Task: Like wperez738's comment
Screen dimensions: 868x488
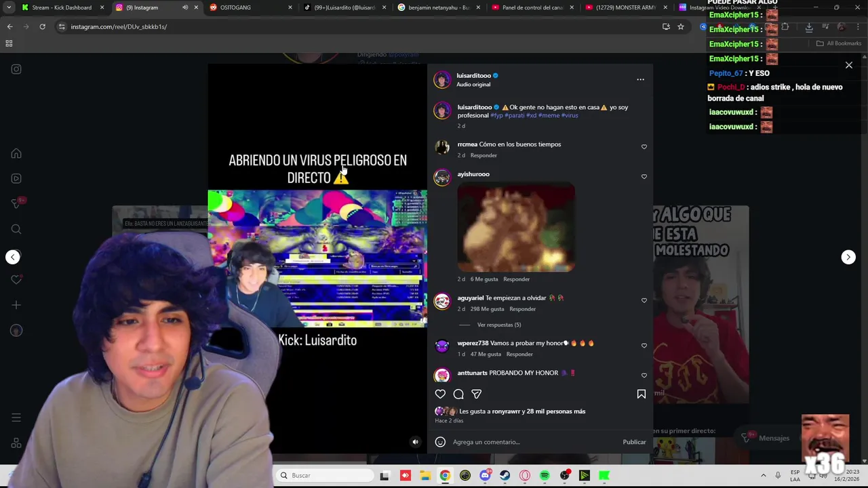Action: (644, 346)
